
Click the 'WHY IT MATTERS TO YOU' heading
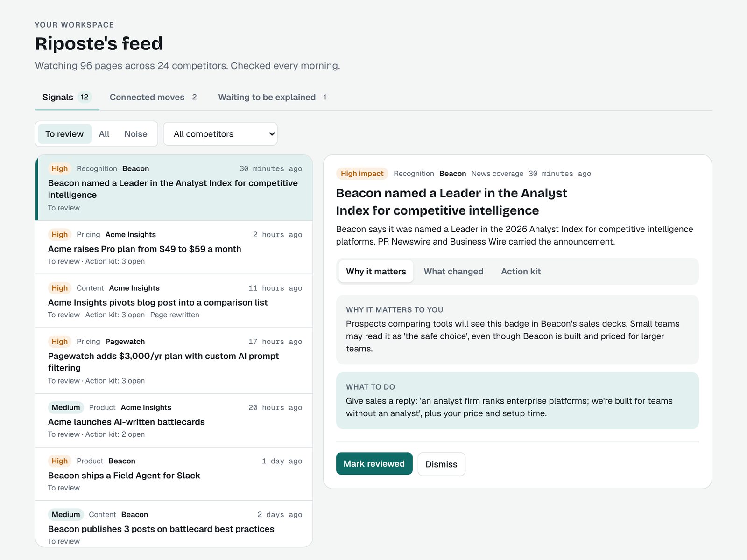click(395, 310)
